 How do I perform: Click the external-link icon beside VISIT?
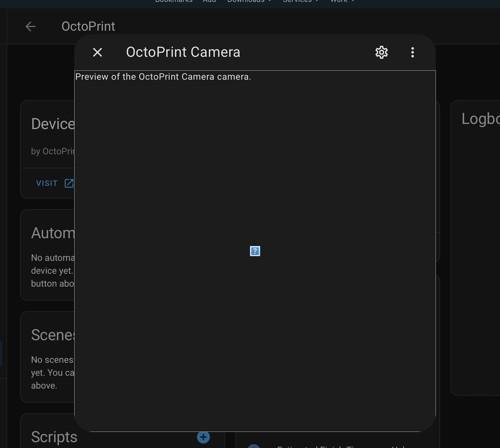(x=69, y=183)
